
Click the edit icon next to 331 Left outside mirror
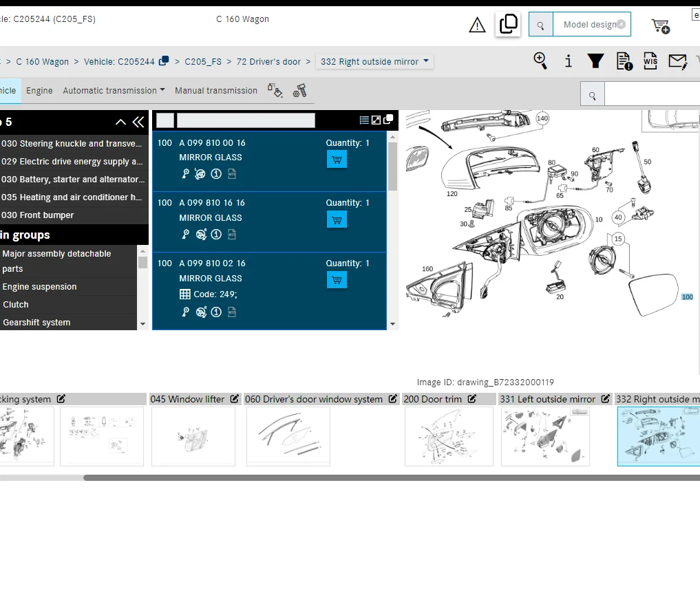(x=605, y=399)
